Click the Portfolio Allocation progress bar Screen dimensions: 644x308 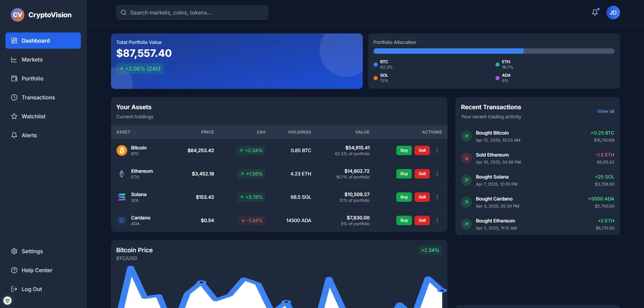(494, 51)
